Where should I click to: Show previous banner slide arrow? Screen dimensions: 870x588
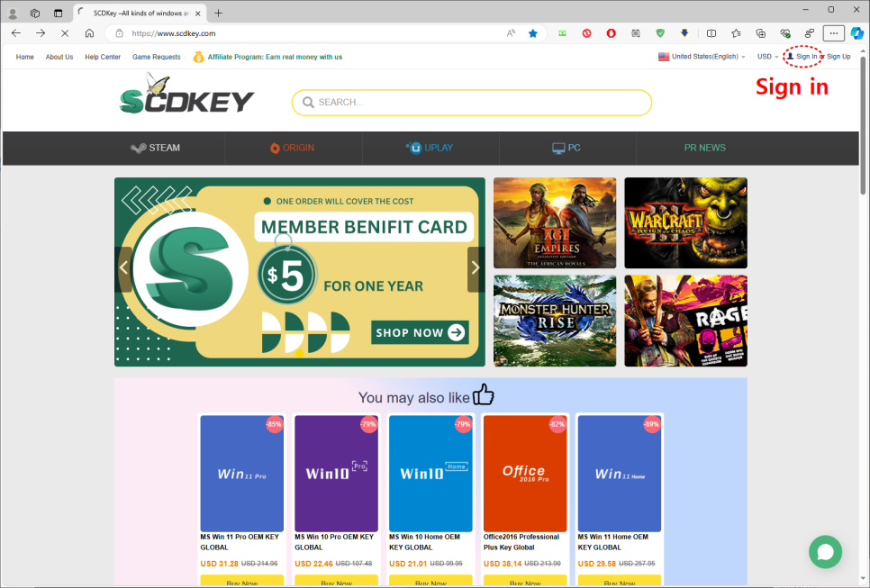click(x=123, y=268)
